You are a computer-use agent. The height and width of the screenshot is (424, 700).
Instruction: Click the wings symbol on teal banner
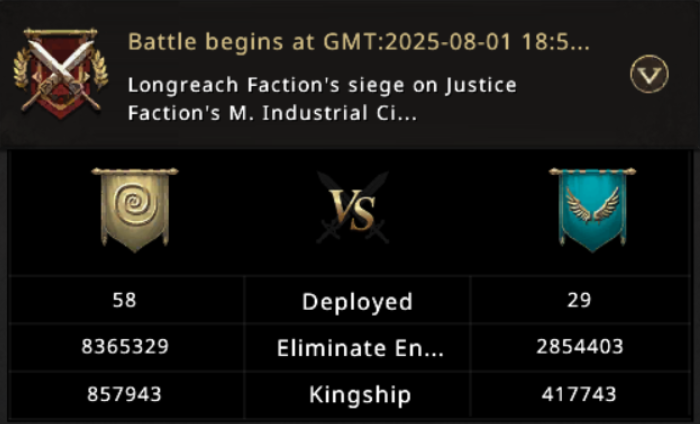592,205
